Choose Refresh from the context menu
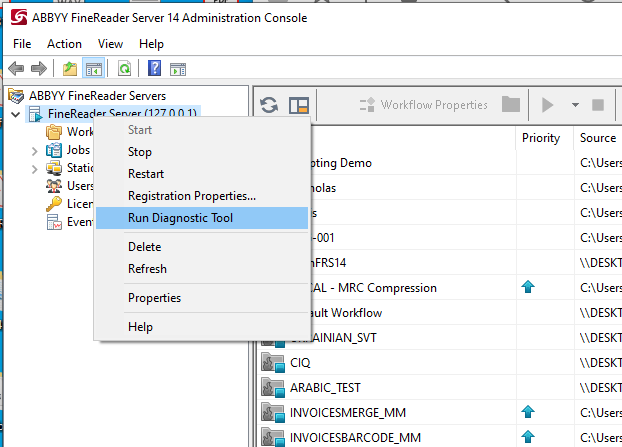 (202, 269)
